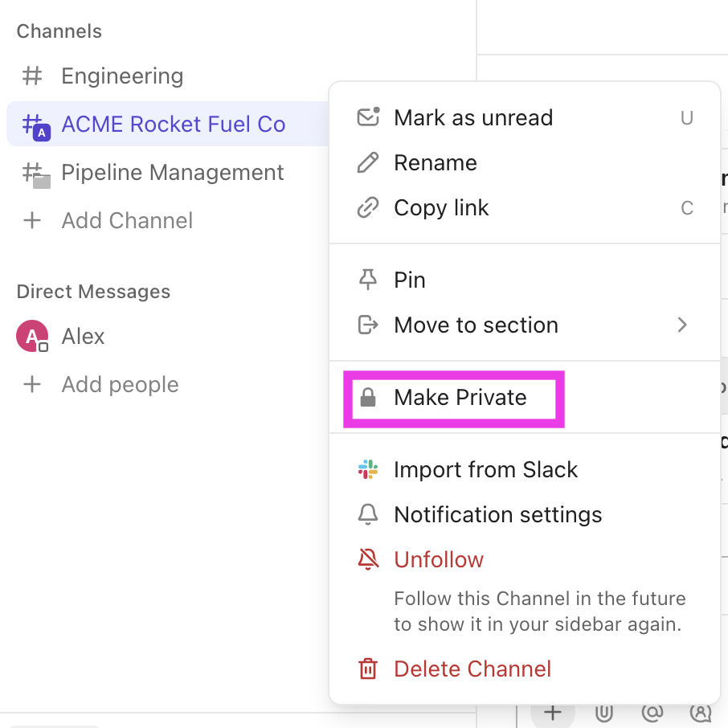Click the envelope Mark as unread icon
The height and width of the screenshot is (728, 728).
tap(368, 118)
